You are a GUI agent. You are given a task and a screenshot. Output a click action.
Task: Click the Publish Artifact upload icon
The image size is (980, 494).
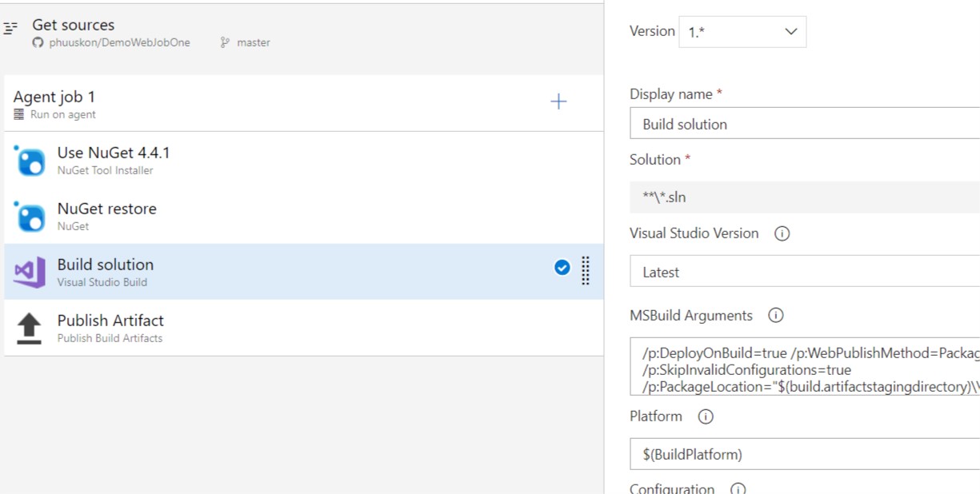[x=29, y=328]
